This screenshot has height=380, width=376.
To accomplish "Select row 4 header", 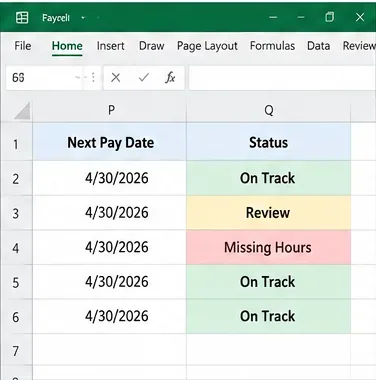I will (x=16, y=248).
